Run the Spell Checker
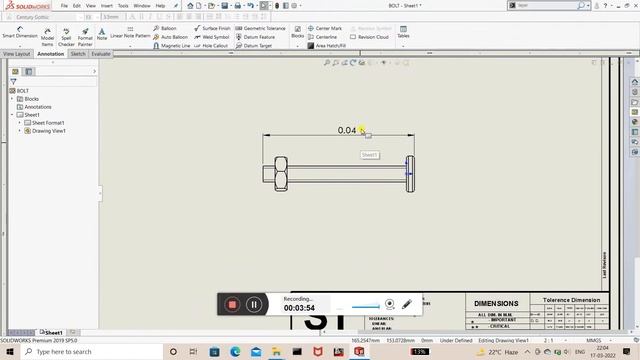The height and width of the screenshot is (360, 640). tap(66, 37)
